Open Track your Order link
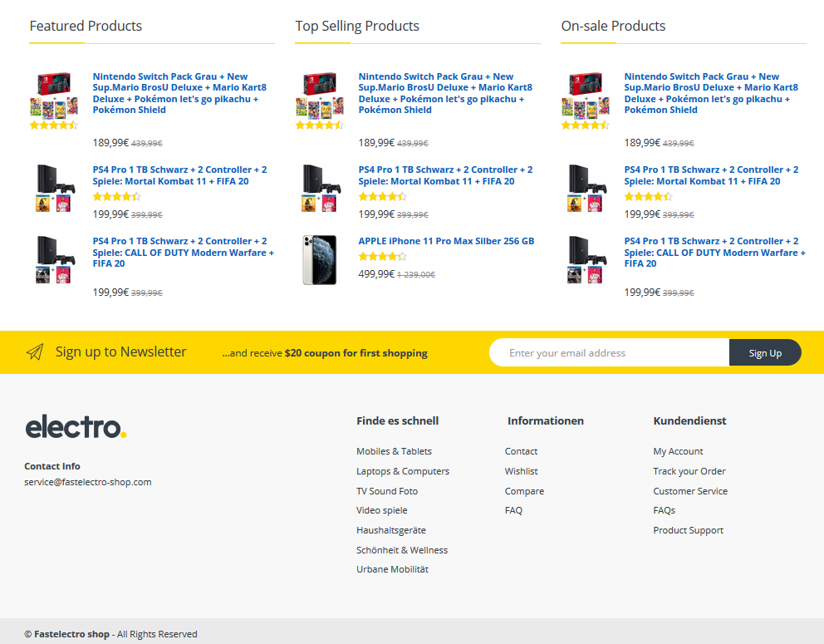This screenshot has width=824, height=644. tap(689, 471)
